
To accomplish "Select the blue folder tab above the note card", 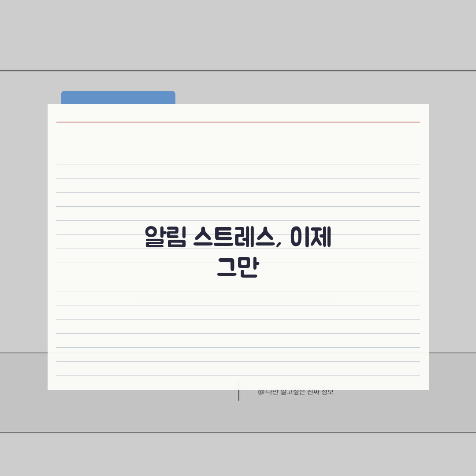I will pos(118,97).
